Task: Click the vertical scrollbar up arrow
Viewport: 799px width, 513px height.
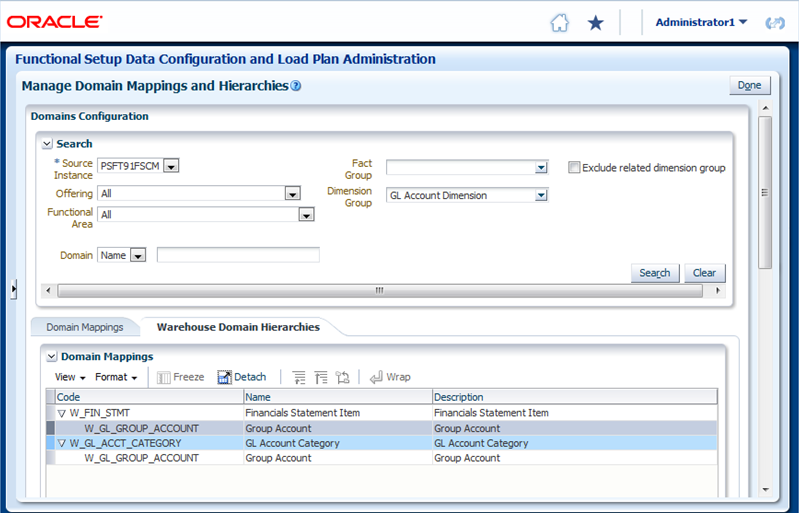Action: [x=765, y=107]
